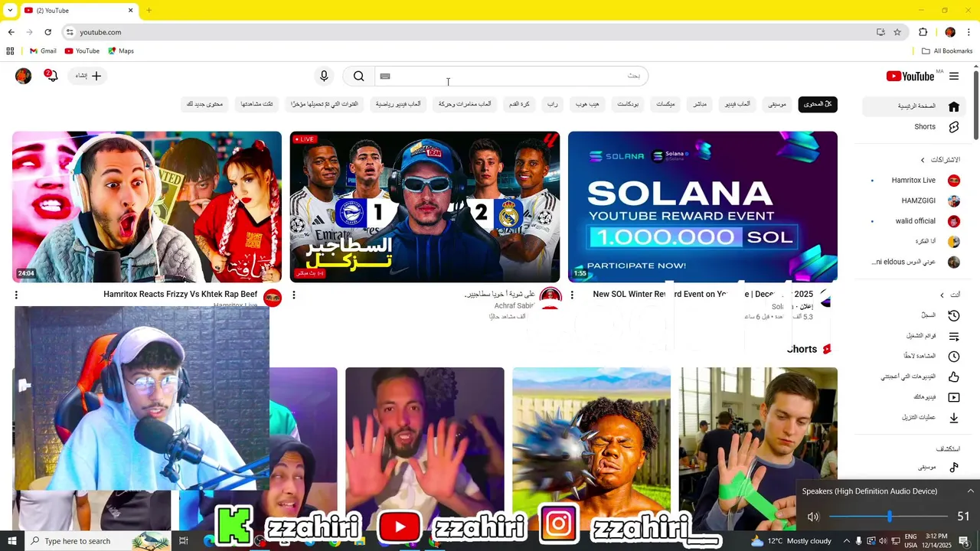This screenshot has width=980, height=551.
Task: Select the بودكاست filter chip
Action: [x=628, y=104]
